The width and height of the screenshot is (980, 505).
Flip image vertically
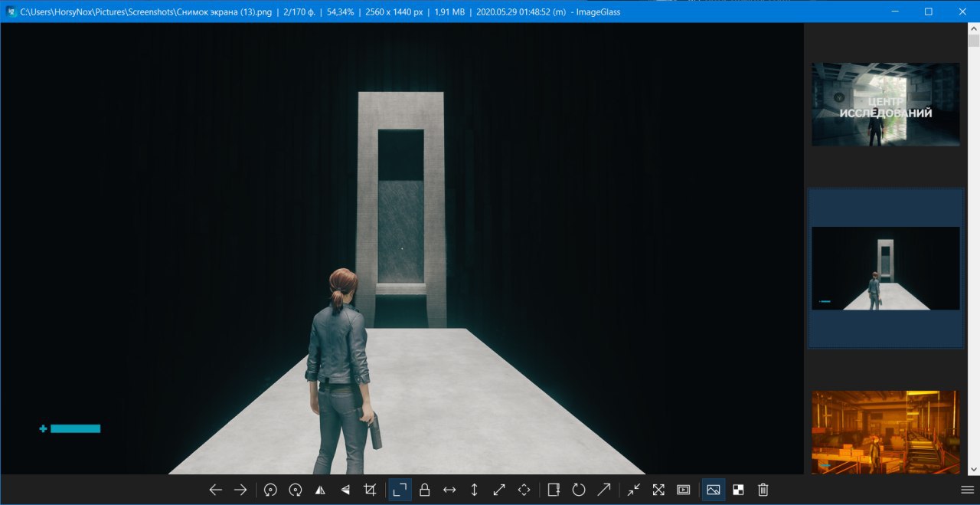coord(345,490)
